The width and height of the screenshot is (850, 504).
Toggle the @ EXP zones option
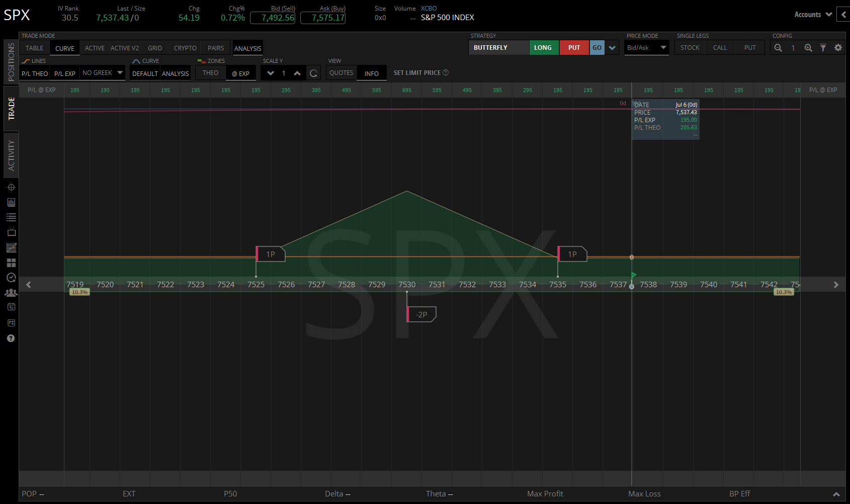tap(241, 73)
